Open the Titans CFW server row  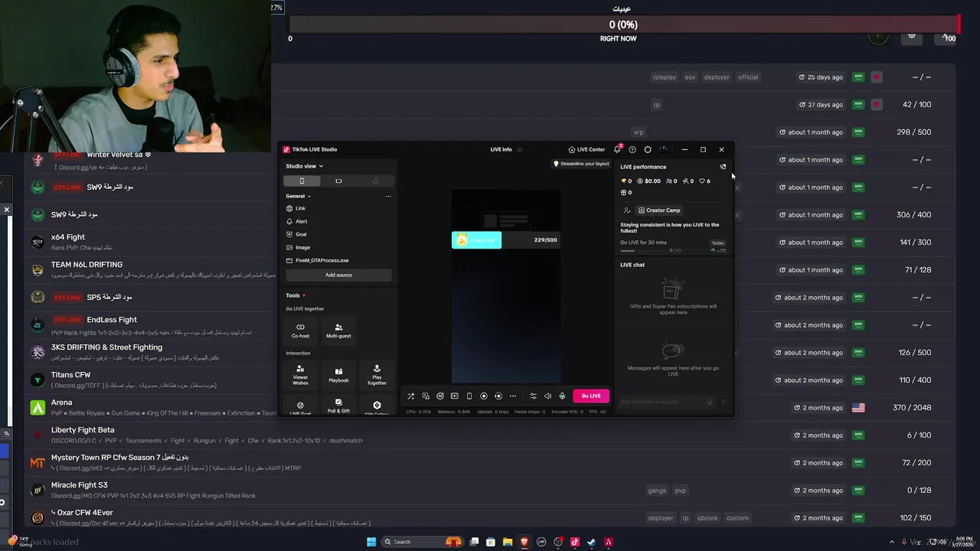click(490, 380)
